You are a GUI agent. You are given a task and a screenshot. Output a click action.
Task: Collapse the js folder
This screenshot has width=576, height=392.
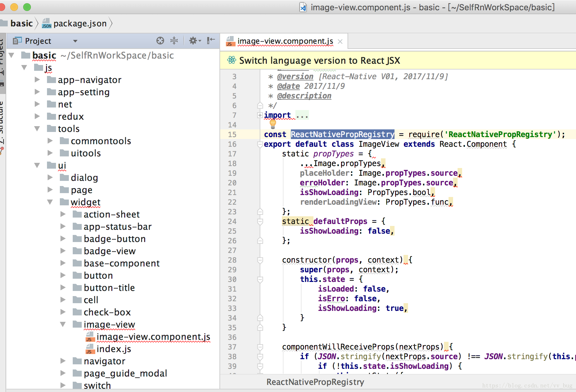pyautogui.click(x=24, y=68)
